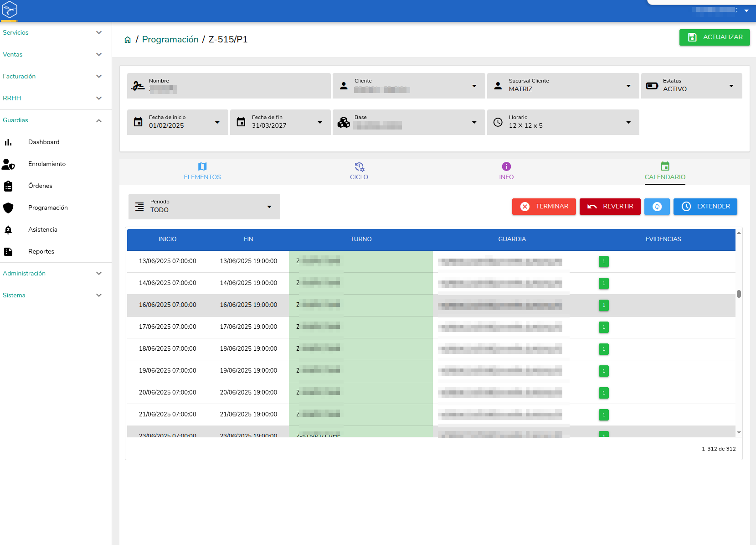Viewport: 756px width, 545px height.
Task: Expand the Administración sidebar section
Action: point(56,274)
